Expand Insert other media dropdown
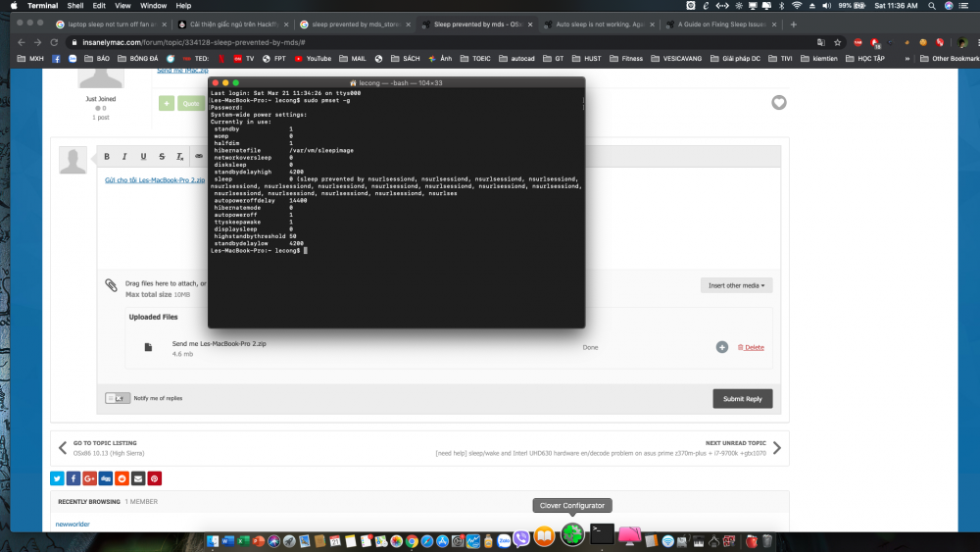980x552 pixels. click(x=736, y=285)
